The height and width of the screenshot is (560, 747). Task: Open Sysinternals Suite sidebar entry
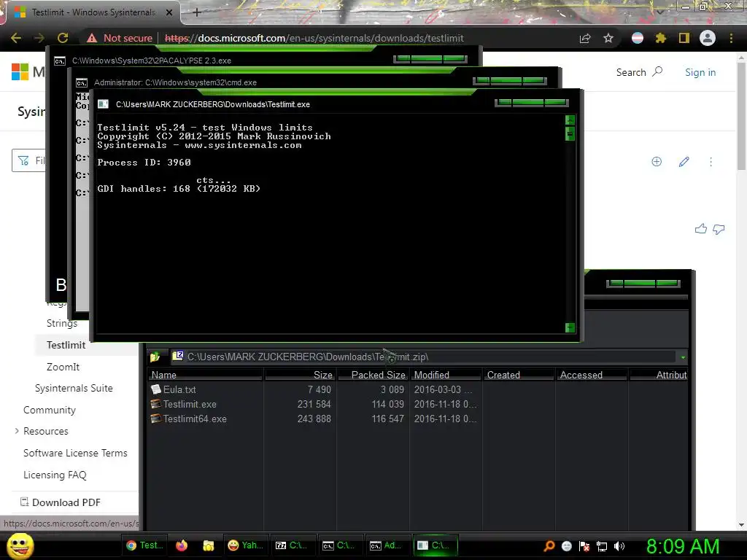(74, 388)
